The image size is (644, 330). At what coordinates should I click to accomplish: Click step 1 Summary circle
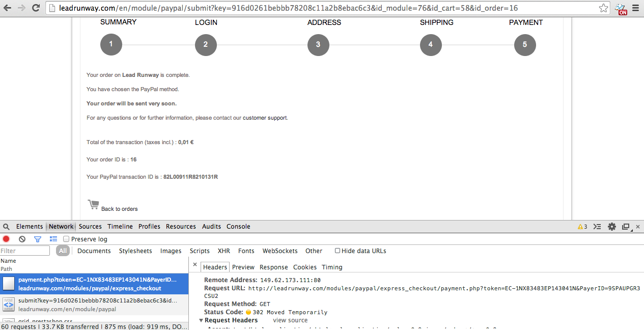coord(111,45)
